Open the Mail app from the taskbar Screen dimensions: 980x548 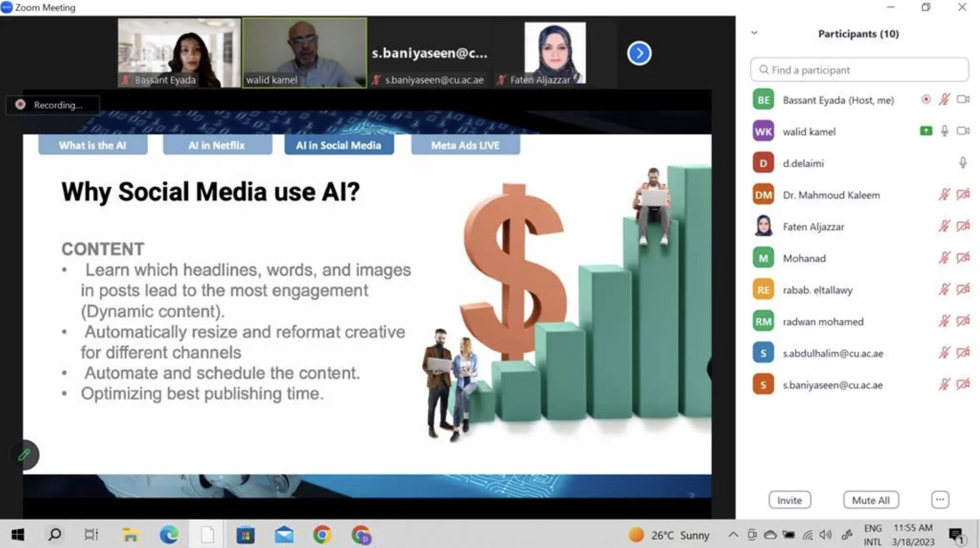click(x=284, y=535)
